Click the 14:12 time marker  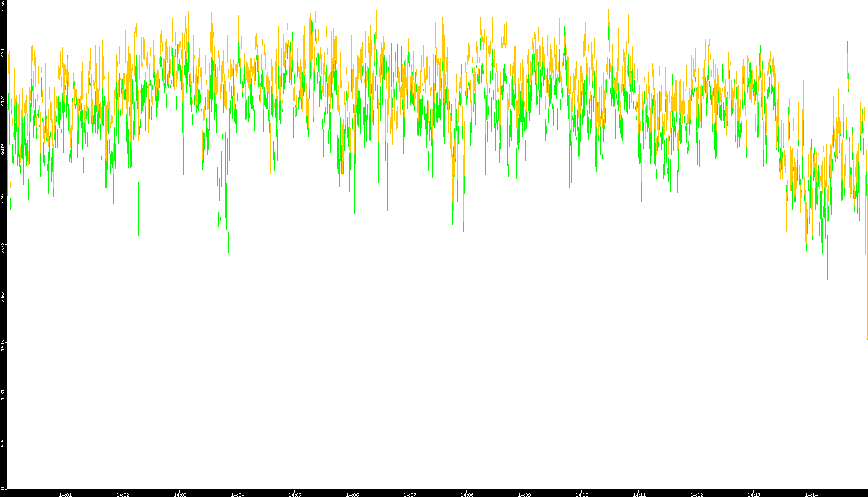coord(696,495)
